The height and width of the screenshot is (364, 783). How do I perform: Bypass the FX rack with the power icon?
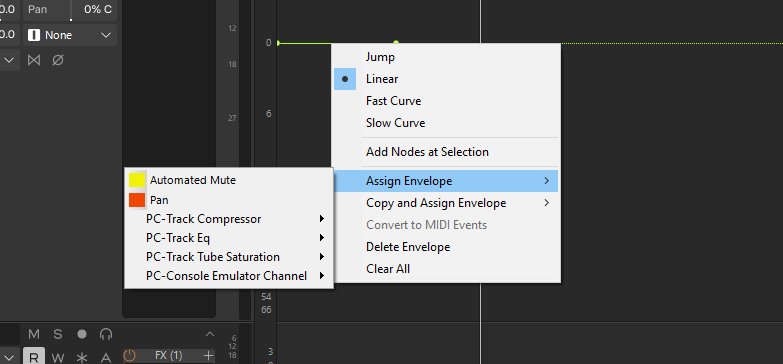pos(129,356)
